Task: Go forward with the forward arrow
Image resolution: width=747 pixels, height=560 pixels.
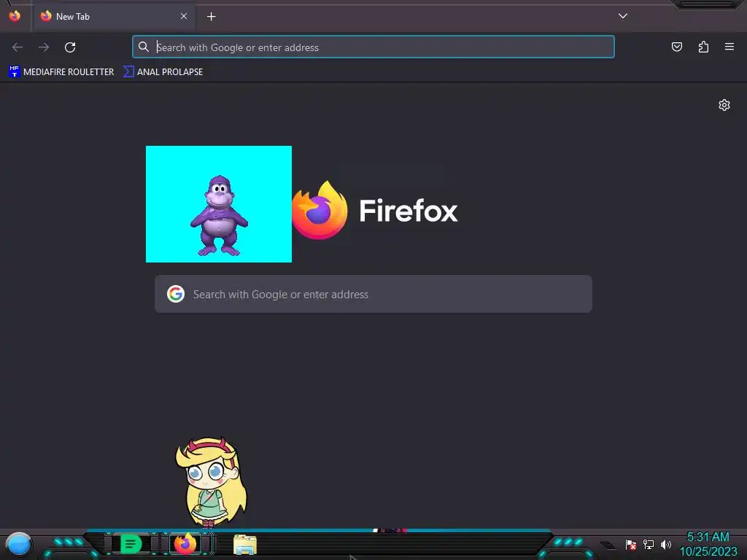Action: [x=44, y=47]
